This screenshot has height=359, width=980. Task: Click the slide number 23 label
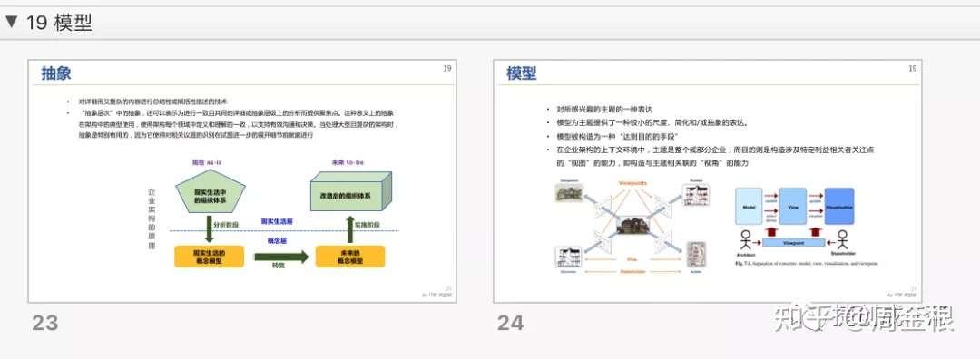point(45,323)
